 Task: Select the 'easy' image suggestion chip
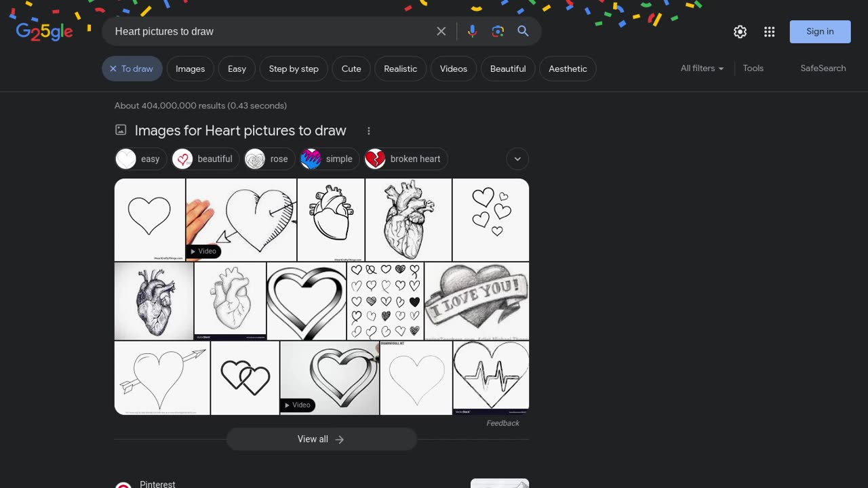pos(141,159)
